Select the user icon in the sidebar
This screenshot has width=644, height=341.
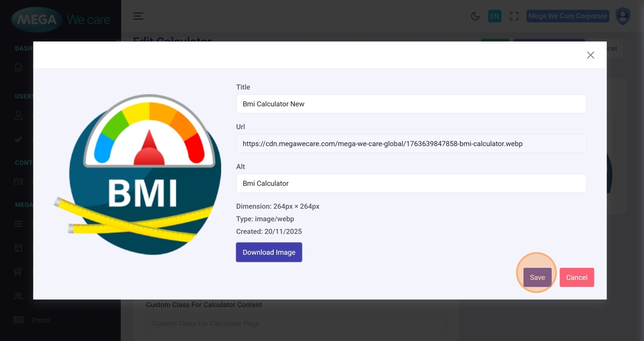(x=18, y=115)
